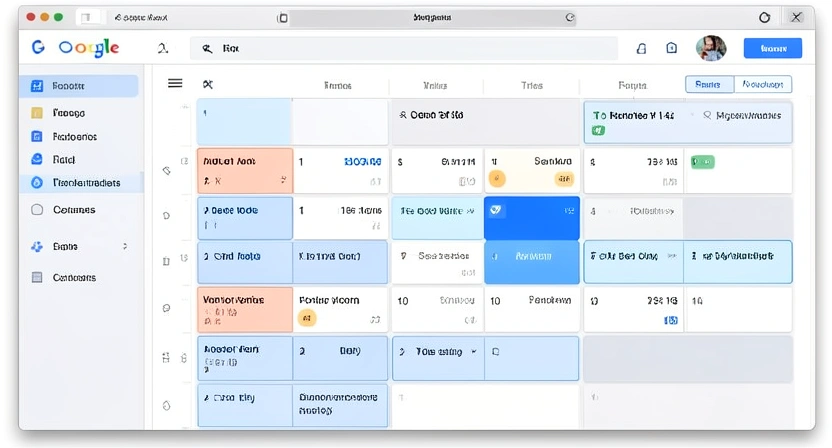Click small blue '15' badge in cell
Viewport: 832px width, 448px height.
[671, 320]
